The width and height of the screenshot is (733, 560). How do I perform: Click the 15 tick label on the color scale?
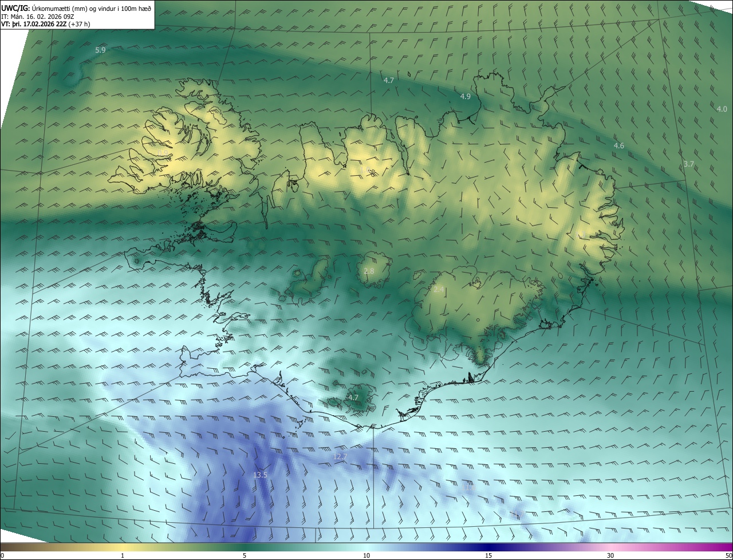click(488, 556)
